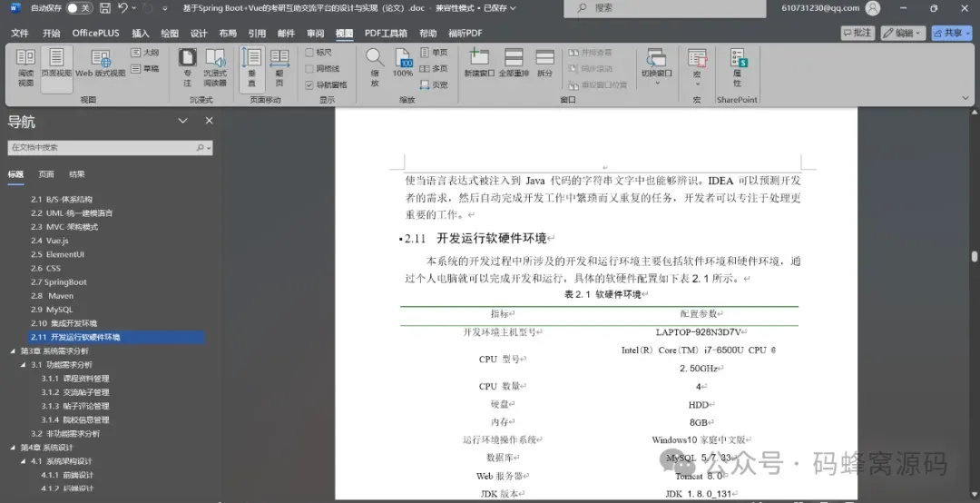
Task: Set zoom to 100% icon
Action: [403, 58]
